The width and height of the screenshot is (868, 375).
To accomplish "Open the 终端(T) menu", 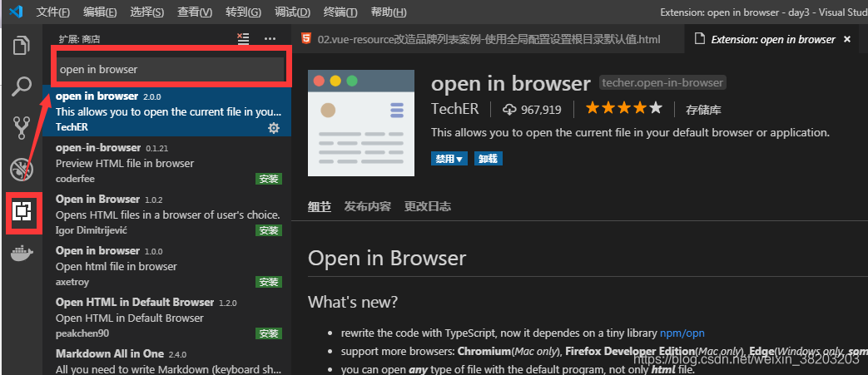I will 340,12.
